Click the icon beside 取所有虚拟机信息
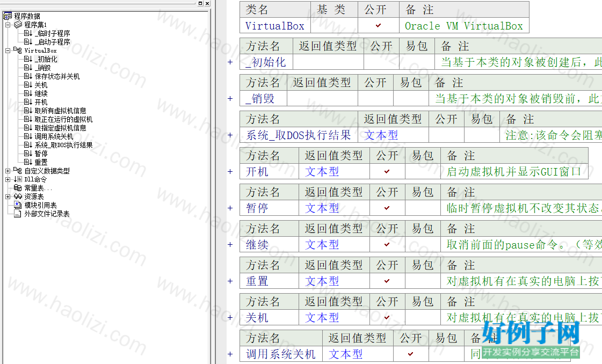 tap(28, 111)
